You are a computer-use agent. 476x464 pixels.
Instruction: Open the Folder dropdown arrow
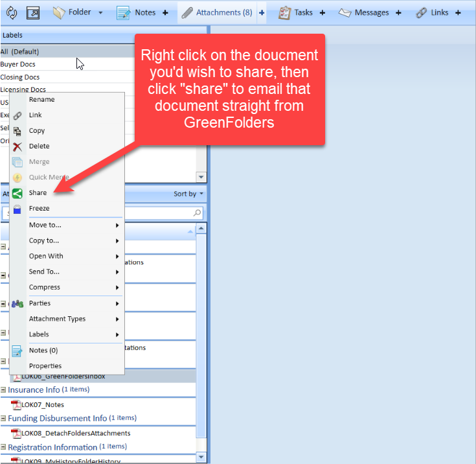coord(100,13)
